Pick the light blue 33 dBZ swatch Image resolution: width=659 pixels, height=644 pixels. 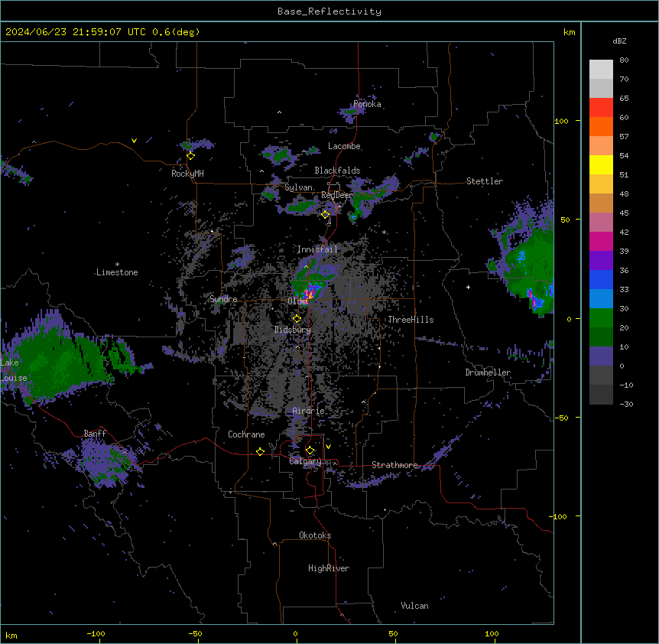point(601,299)
